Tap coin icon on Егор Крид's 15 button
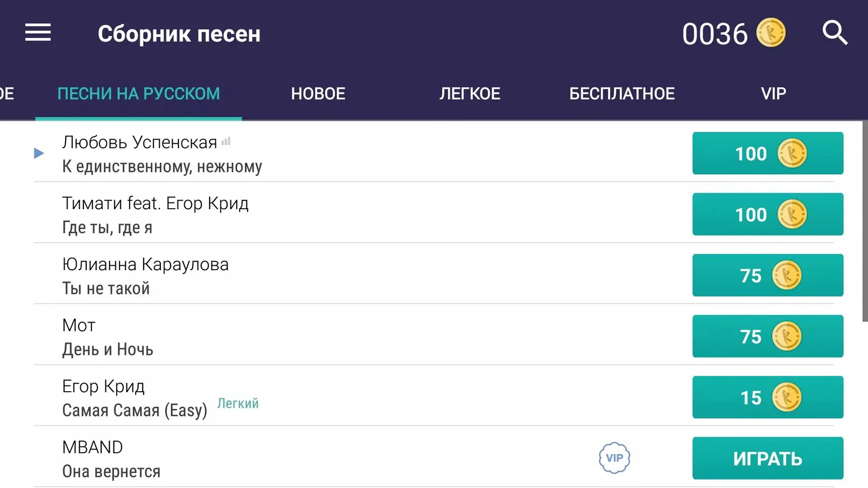This screenshot has width=868, height=488. [x=786, y=397]
